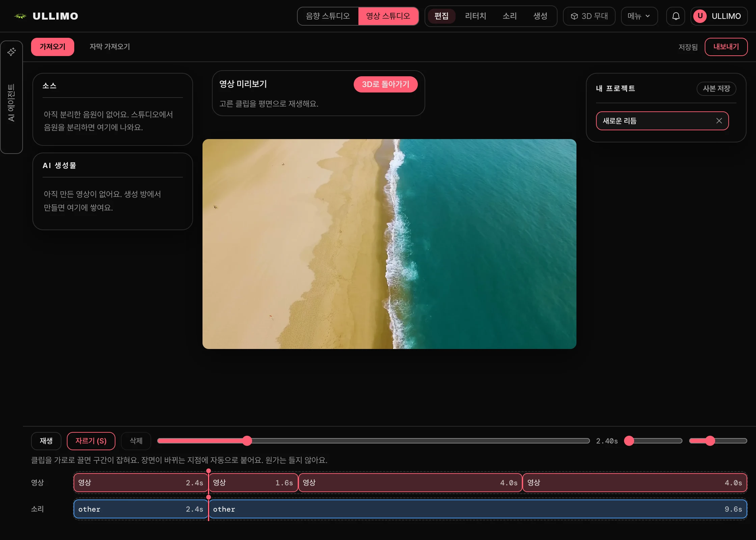
Task: Select the 2.4s other audio clip
Action: pyautogui.click(x=141, y=509)
